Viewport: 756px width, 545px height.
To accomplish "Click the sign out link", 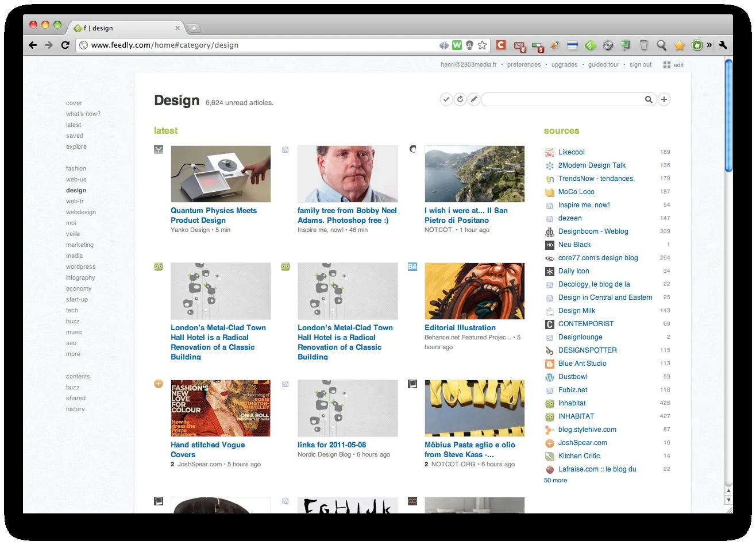I will (641, 64).
